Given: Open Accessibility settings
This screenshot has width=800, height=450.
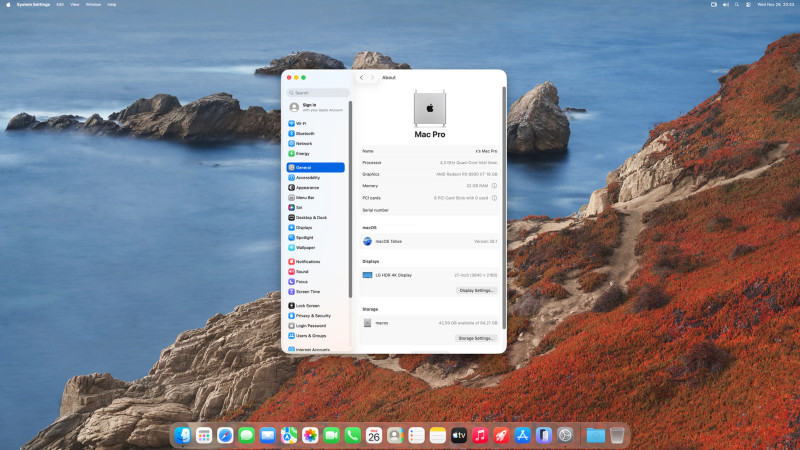Looking at the screenshot, I should tap(315, 178).
